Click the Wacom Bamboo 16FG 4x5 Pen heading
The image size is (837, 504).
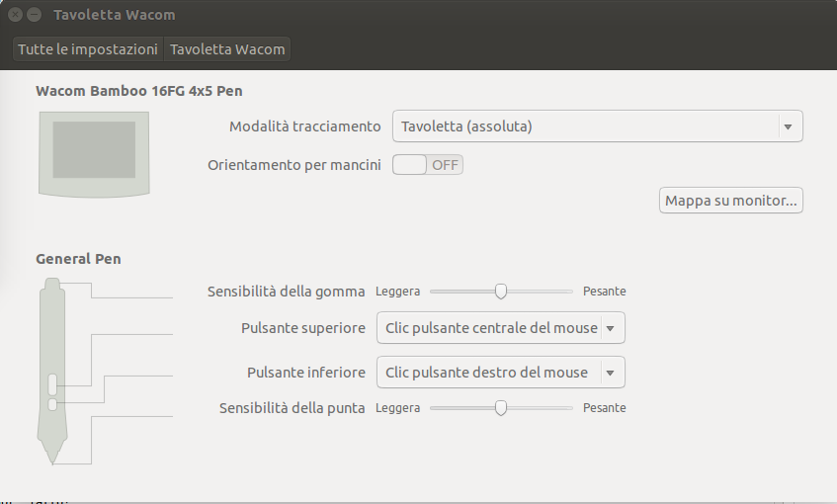pos(138,91)
